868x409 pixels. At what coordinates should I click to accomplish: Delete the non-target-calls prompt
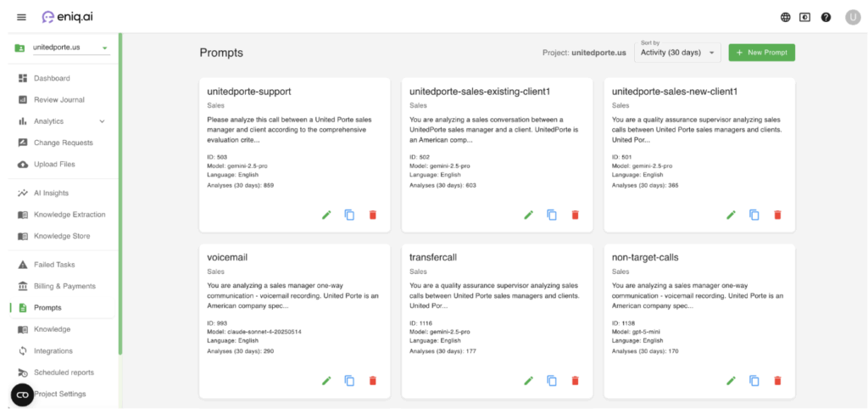click(x=778, y=381)
